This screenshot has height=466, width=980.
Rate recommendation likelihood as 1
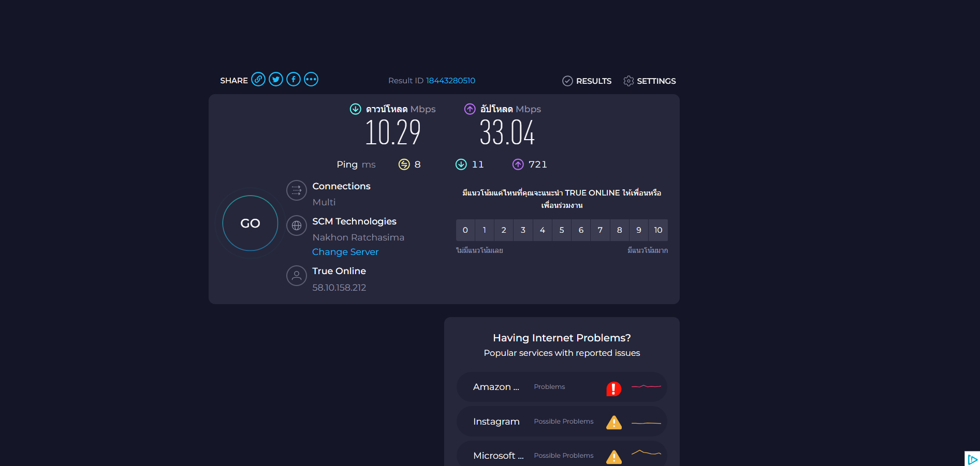tap(485, 230)
